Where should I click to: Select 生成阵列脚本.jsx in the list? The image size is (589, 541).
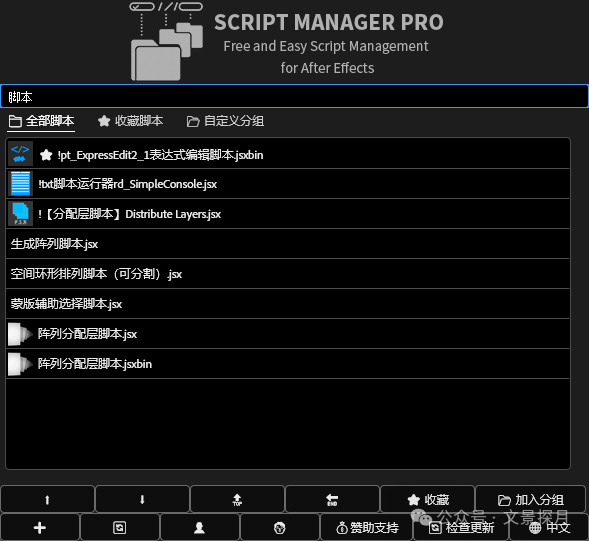(288, 244)
